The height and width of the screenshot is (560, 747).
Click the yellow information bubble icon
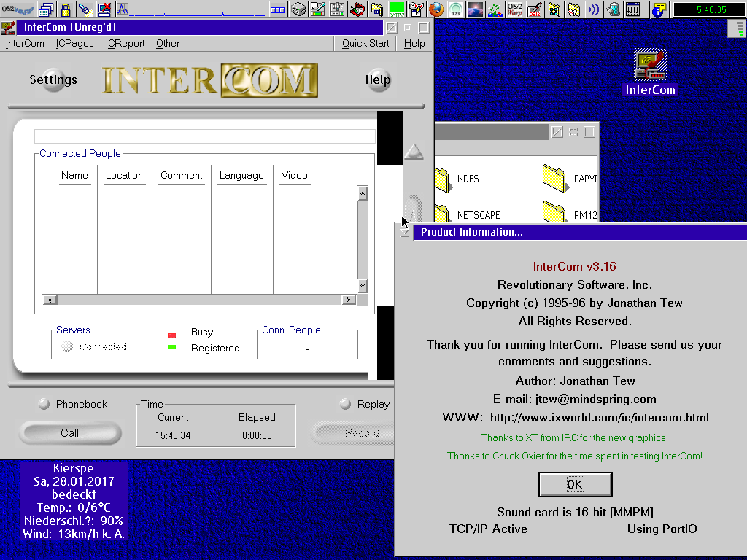click(659, 9)
